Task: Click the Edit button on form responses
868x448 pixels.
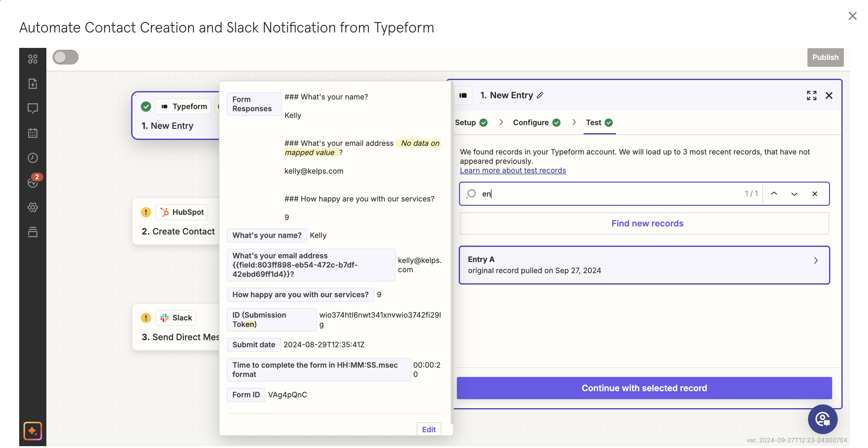Action: pyautogui.click(x=429, y=429)
